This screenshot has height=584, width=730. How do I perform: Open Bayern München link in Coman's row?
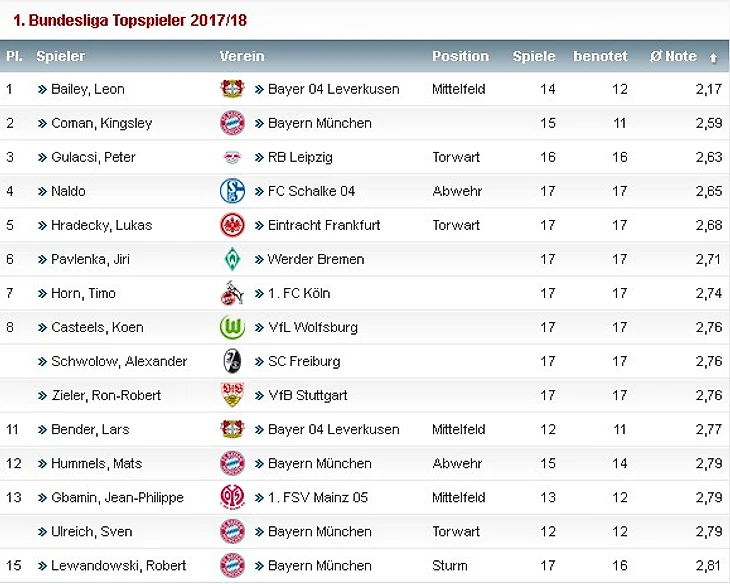pyautogui.click(x=320, y=123)
